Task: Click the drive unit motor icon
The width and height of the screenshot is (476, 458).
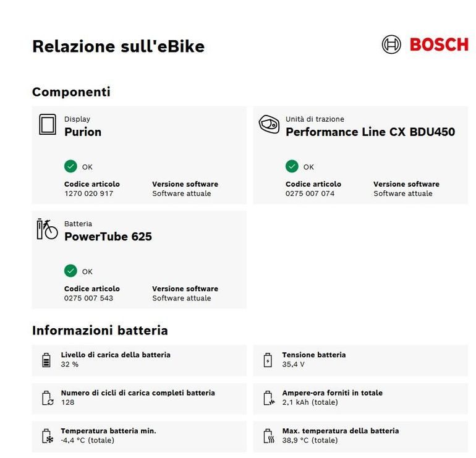Action: coord(269,124)
